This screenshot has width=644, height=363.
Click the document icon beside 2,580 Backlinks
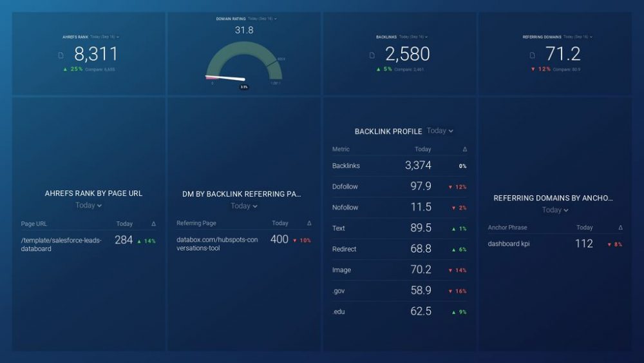pyautogui.click(x=372, y=55)
